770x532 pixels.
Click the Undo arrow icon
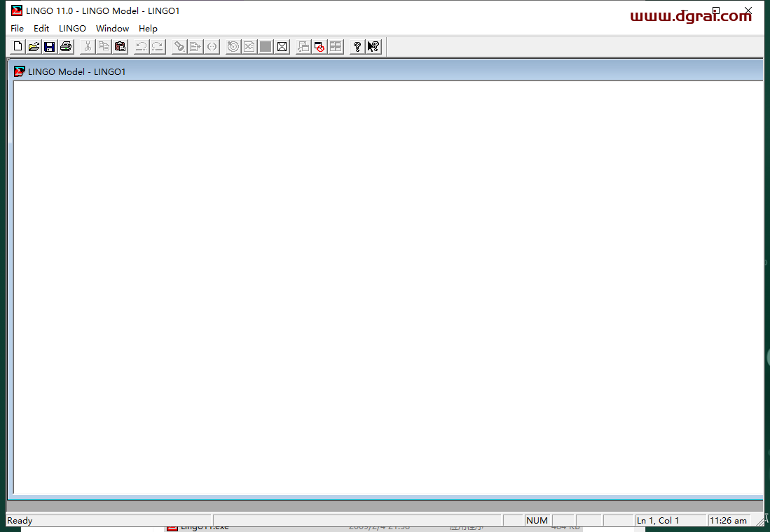(142, 47)
